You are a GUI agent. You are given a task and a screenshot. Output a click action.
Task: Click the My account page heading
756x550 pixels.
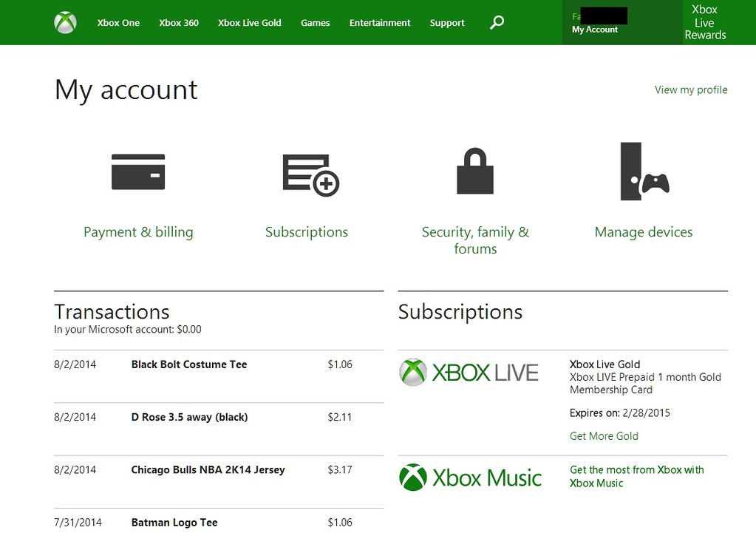point(126,90)
